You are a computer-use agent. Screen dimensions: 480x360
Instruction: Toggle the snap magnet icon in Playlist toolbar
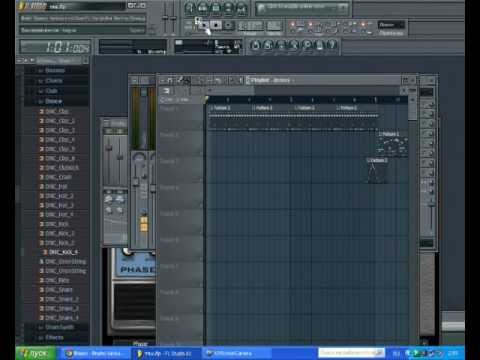pos(170,80)
